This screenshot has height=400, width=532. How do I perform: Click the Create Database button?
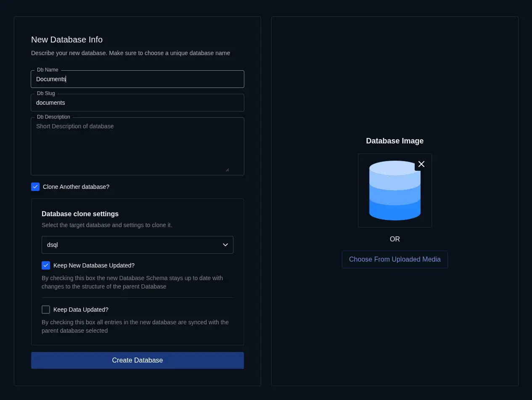point(138,360)
